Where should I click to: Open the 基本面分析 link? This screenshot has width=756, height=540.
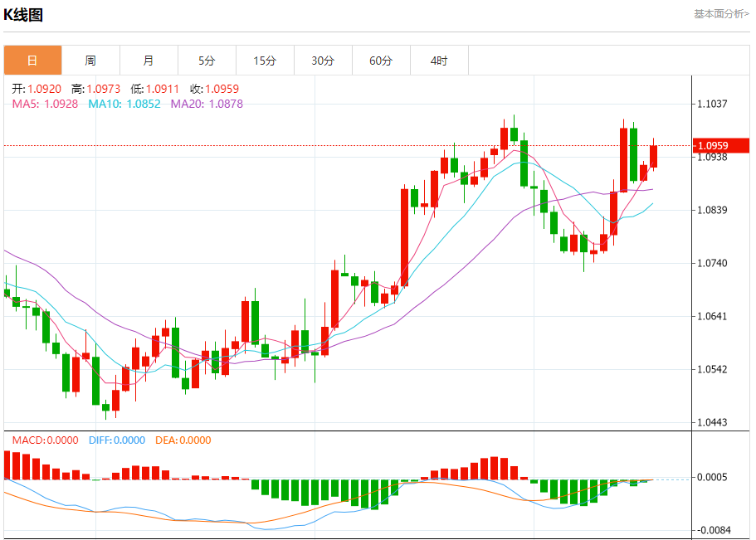click(721, 14)
